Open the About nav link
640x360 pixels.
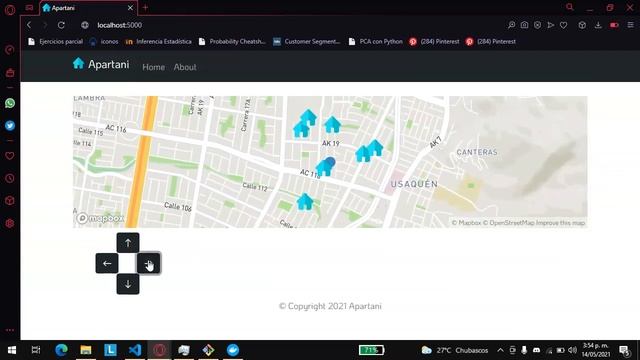click(x=185, y=67)
